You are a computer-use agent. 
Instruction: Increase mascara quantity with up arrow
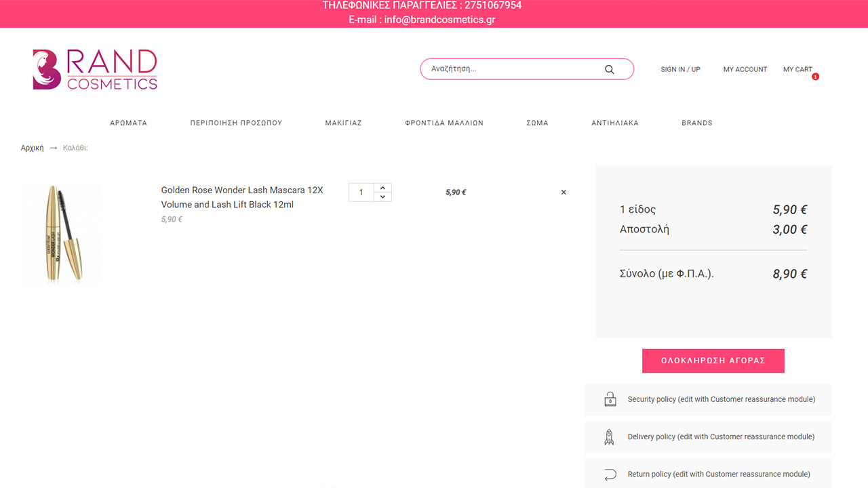[382, 188]
